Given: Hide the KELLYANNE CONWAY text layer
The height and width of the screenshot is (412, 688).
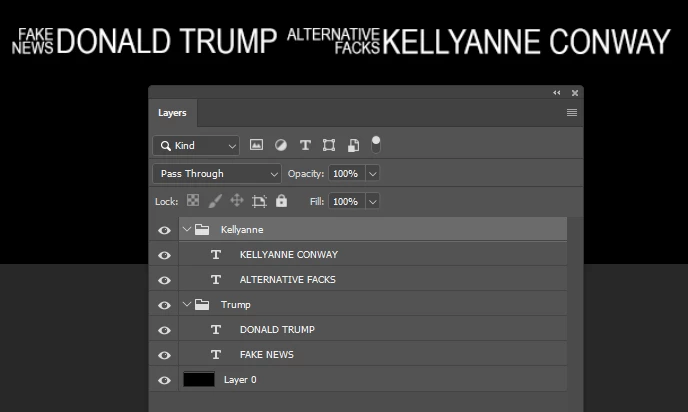Looking at the screenshot, I should [x=164, y=255].
